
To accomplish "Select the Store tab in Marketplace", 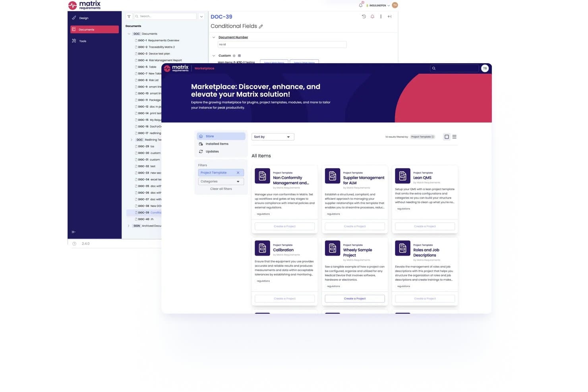I will [221, 136].
